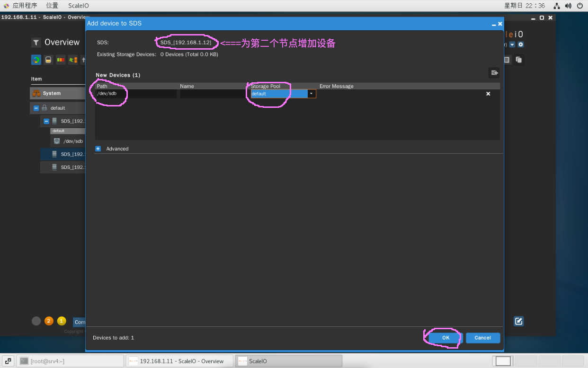Open the capacity view icon in Overview toolbar
The width and height of the screenshot is (588, 368).
[48, 60]
